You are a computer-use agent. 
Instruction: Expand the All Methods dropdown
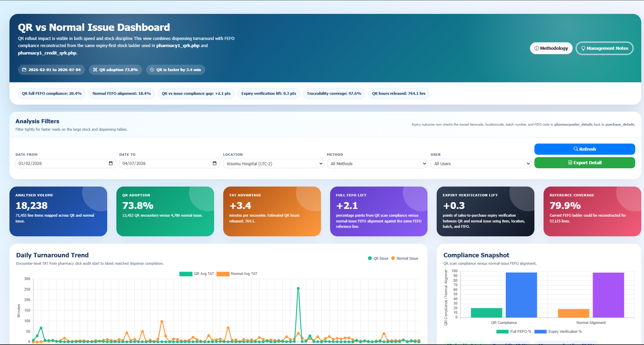377,164
